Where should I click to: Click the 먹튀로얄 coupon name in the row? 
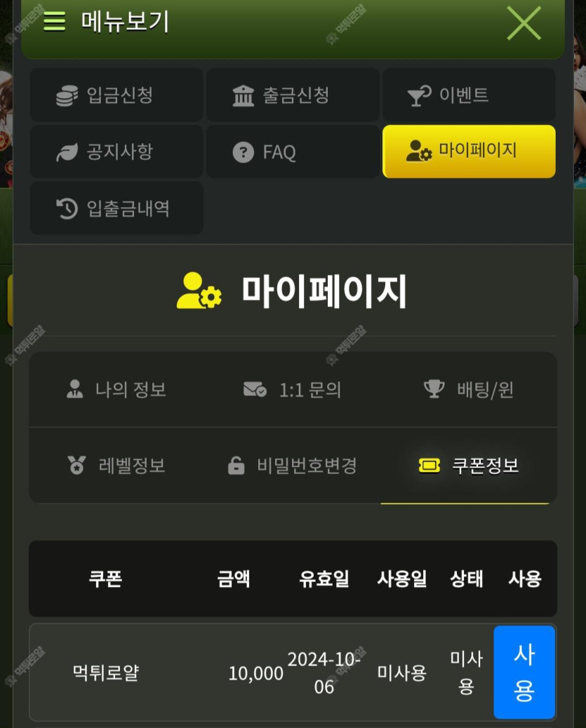(x=106, y=673)
